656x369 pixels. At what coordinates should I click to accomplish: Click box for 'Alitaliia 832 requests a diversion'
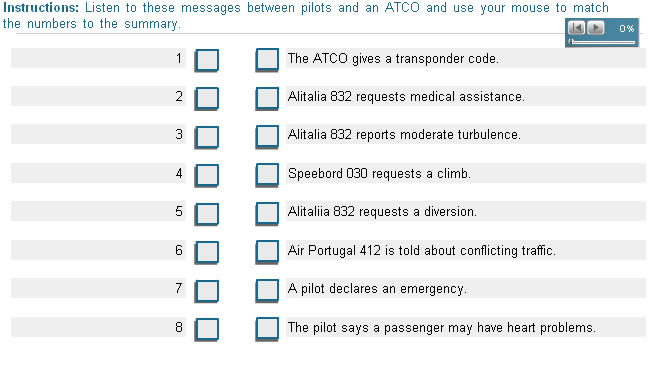(267, 213)
